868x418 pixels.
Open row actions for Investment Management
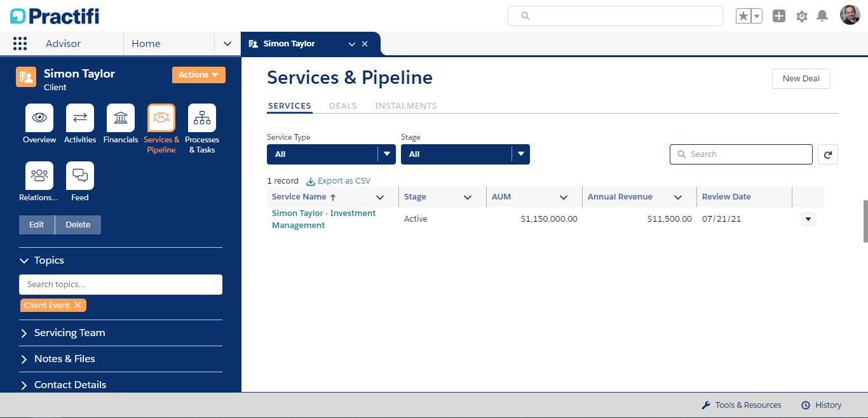[x=808, y=219]
